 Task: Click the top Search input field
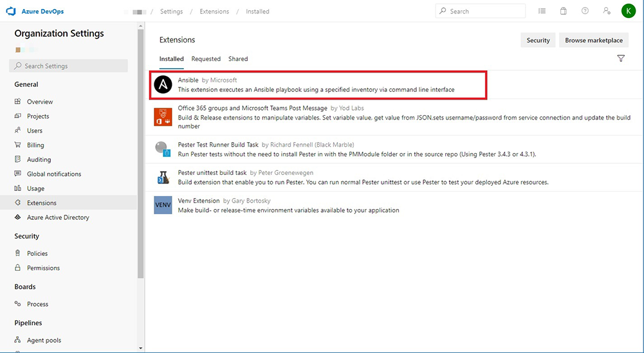click(x=480, y=11)
